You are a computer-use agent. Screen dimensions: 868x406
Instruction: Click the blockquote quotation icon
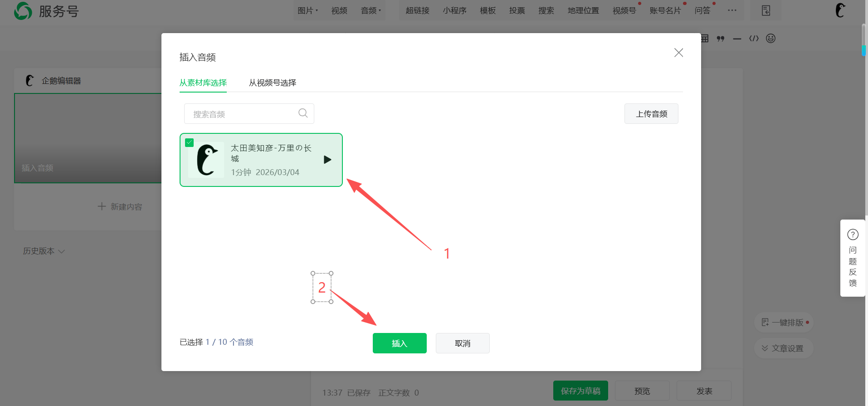click(x=720, y=39)
